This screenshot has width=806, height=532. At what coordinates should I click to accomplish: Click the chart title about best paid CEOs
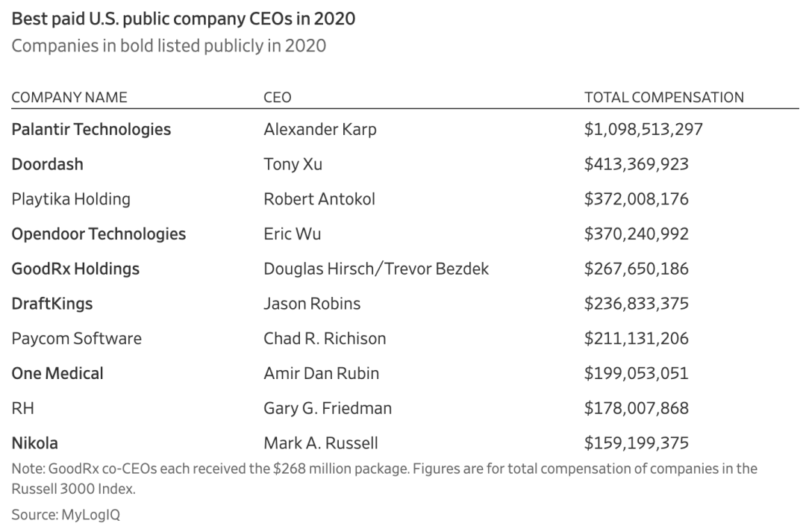click(x=183, y=19)
